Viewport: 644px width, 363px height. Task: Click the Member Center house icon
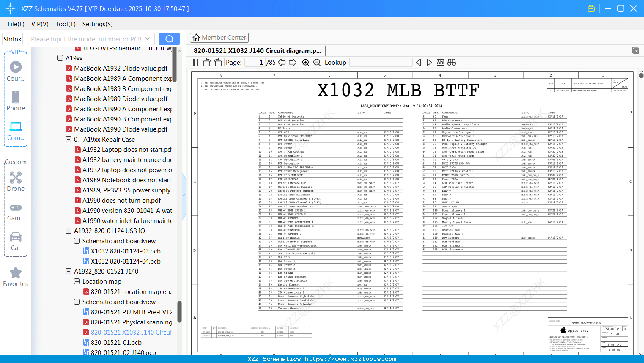[196, 38]
